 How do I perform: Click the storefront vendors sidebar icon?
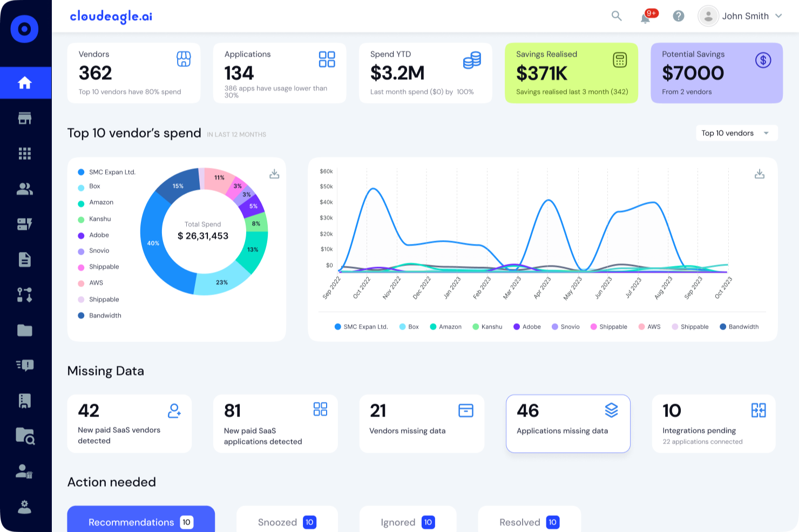point(25,118)
